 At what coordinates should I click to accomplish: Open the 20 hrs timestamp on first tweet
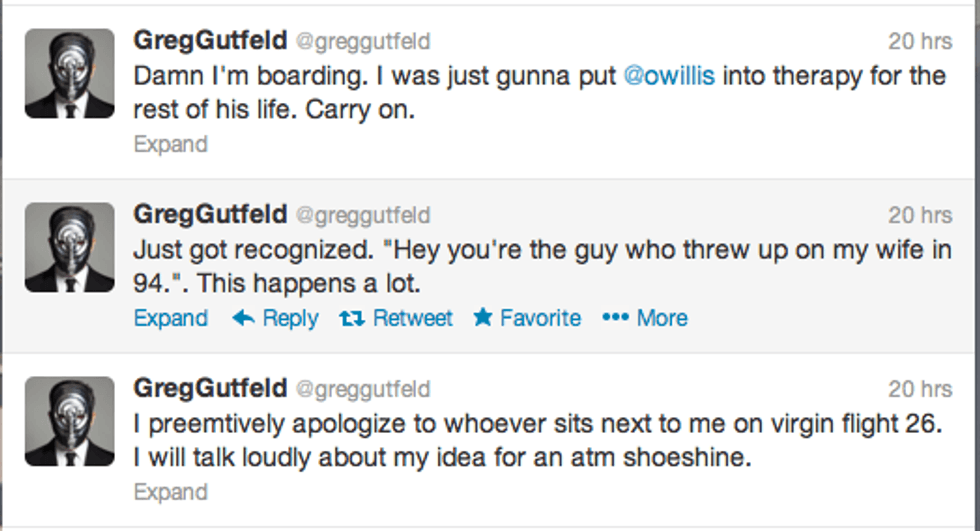point(919,42)
